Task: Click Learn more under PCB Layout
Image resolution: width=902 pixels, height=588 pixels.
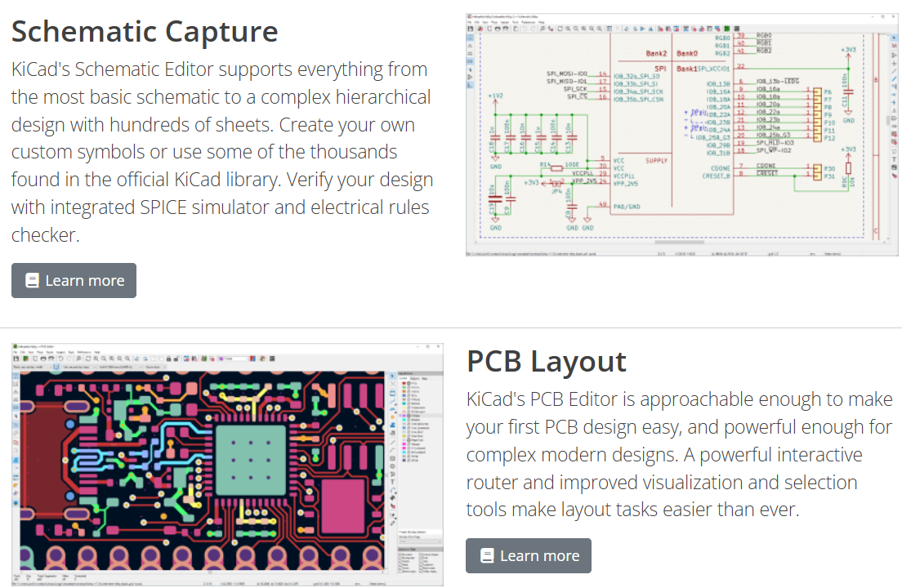Action: click(528, 556)
